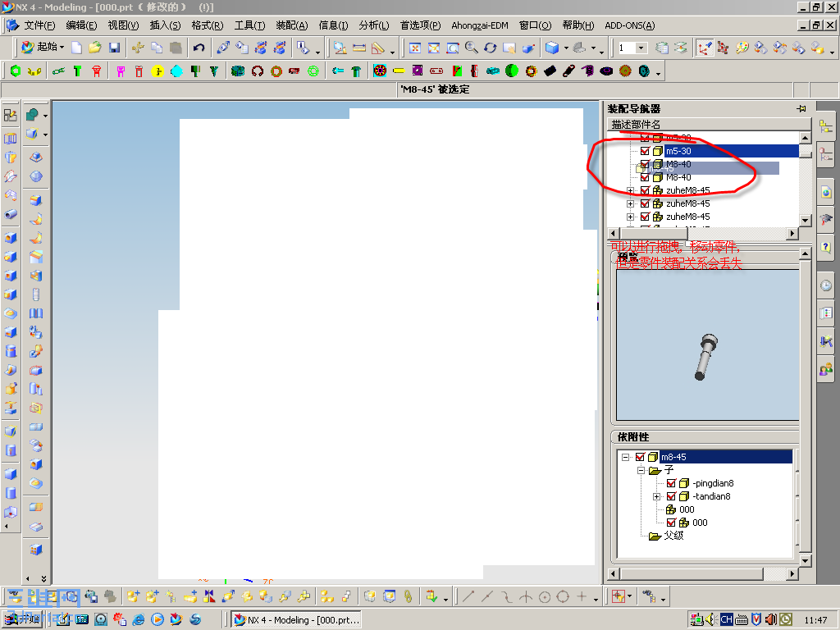Uncheck the second zuheM8-45 checkbox
Viewport: 840px width, 630px height.
[645, 203]
